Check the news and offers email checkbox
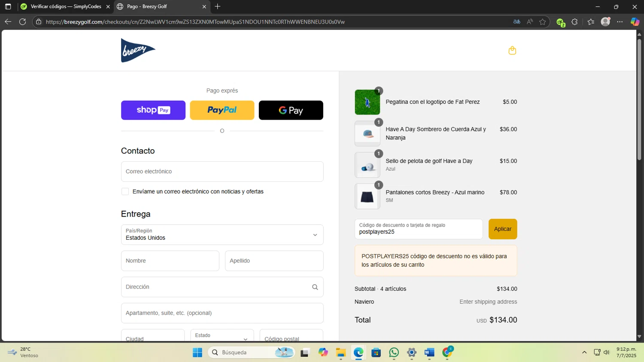Viewport: 644px width, 362px height. coord(125,191)
